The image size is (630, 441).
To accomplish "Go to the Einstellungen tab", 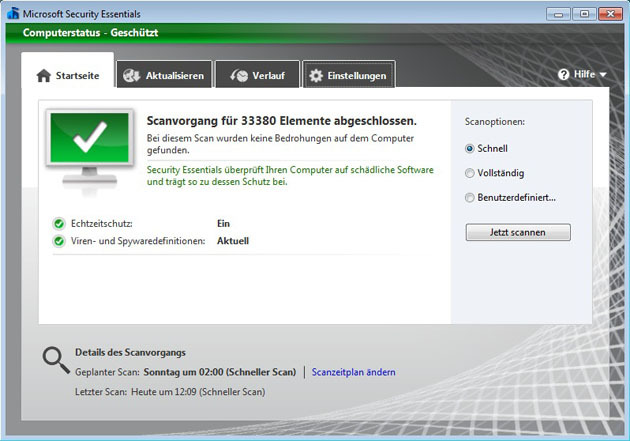I will point(349,75).
